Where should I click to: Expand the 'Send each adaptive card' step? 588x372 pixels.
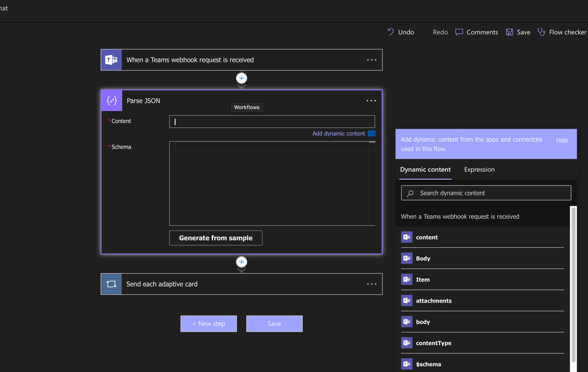(x=241, y=284)
